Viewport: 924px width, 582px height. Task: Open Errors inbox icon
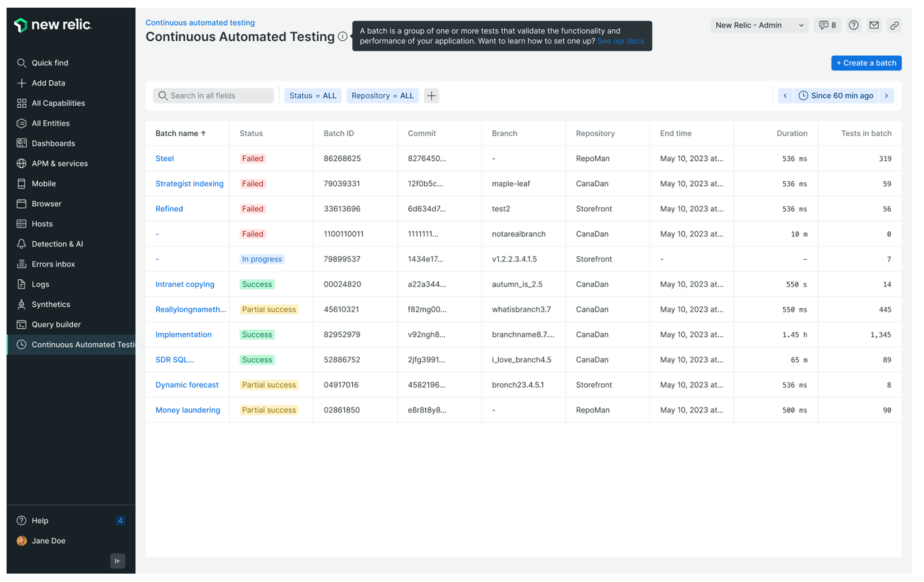coord(22,264)
